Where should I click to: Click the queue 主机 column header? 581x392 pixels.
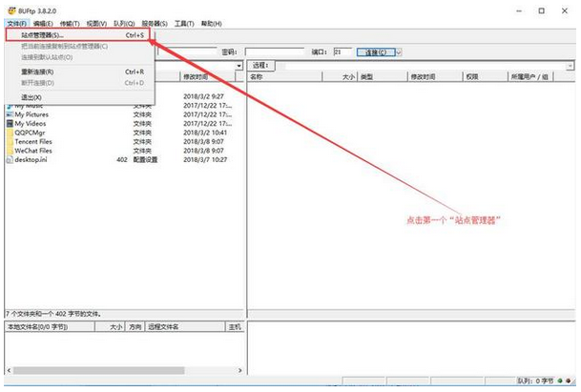(235, 327)
